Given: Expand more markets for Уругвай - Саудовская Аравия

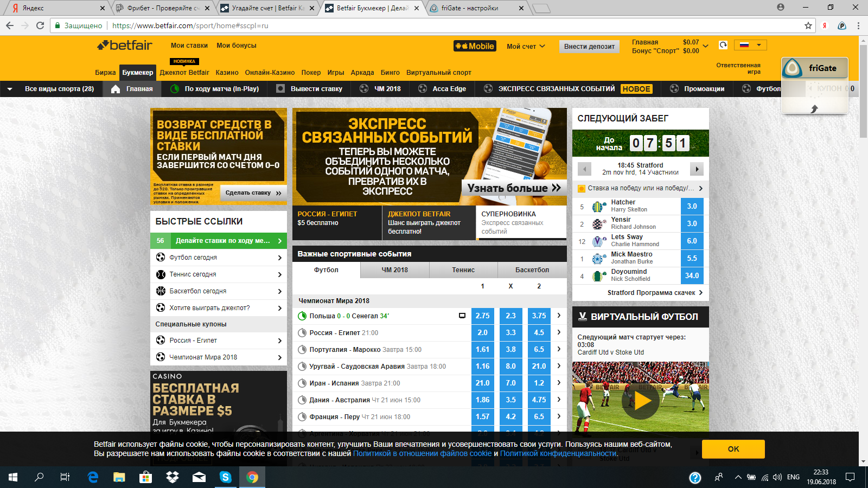Looking at the screenshot, I should [559, 366].
